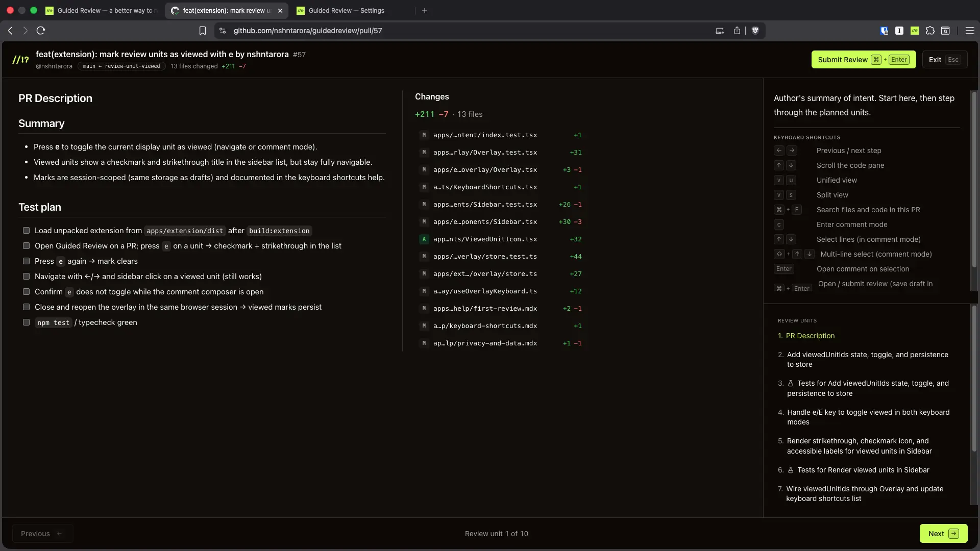Click the up arrow key beside Scroll the code pane
This screenshot has width=980, height=551.
(x=779, y=165)
